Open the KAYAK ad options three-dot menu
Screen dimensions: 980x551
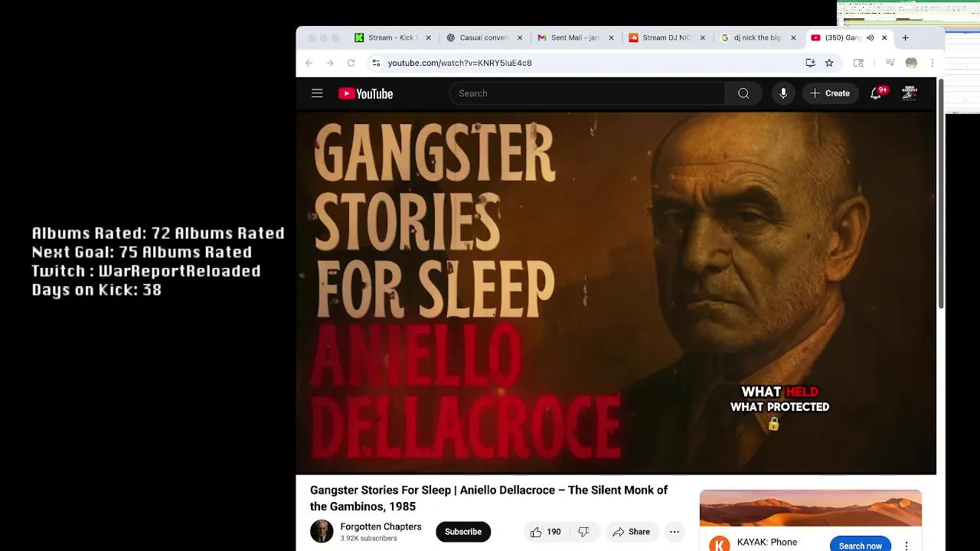tap(906, 546)
